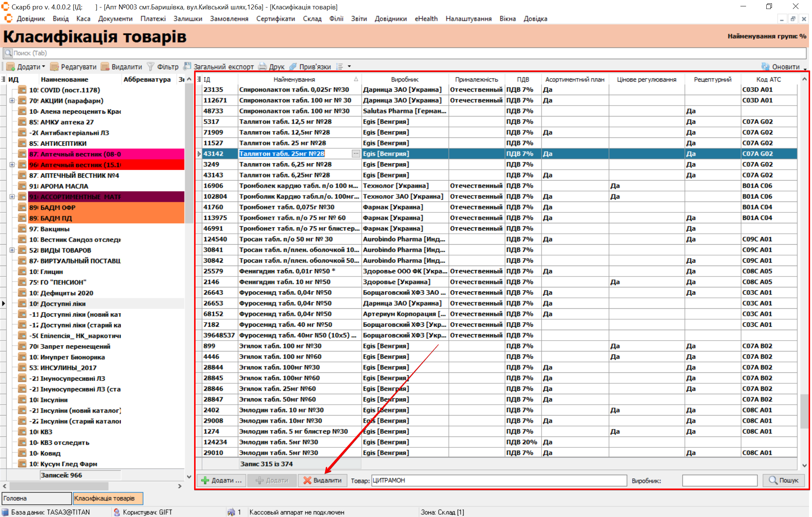Open the list view options dropdown arrow

pos(349,67)
